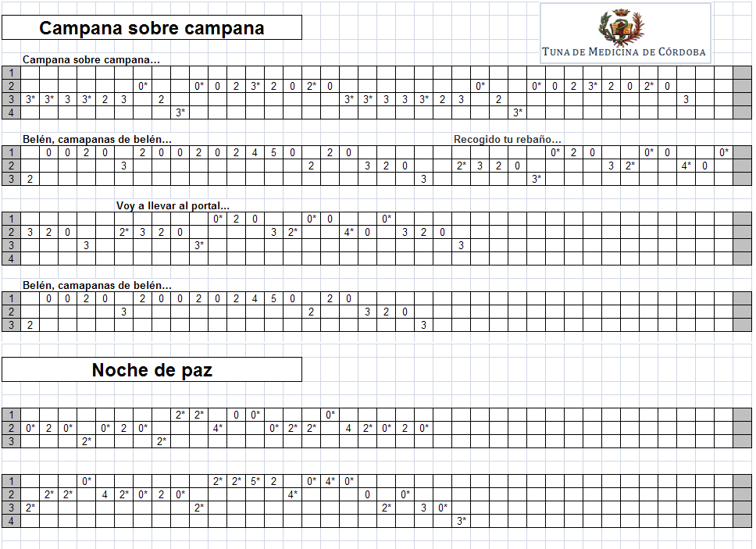The image size is (756, 549).
Task: Click the Tuna de Medicina de Córdoba logo
Action: [x=626, y=34]
